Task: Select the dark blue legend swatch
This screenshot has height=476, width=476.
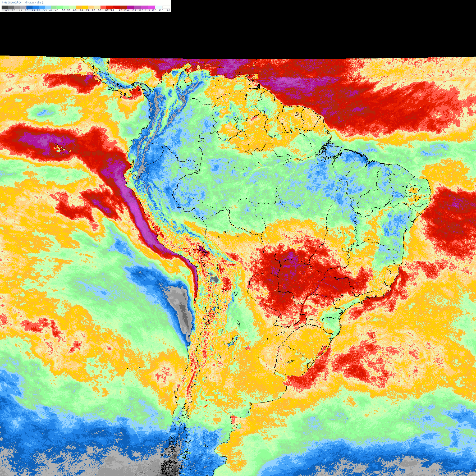Action: tap(29, 7)
